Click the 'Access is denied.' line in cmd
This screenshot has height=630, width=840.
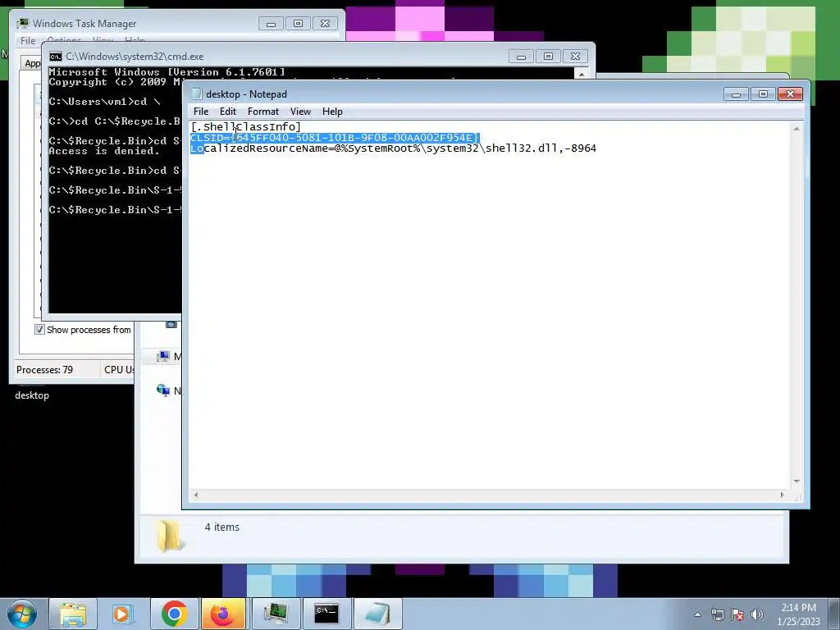click(x=104, y=151)
